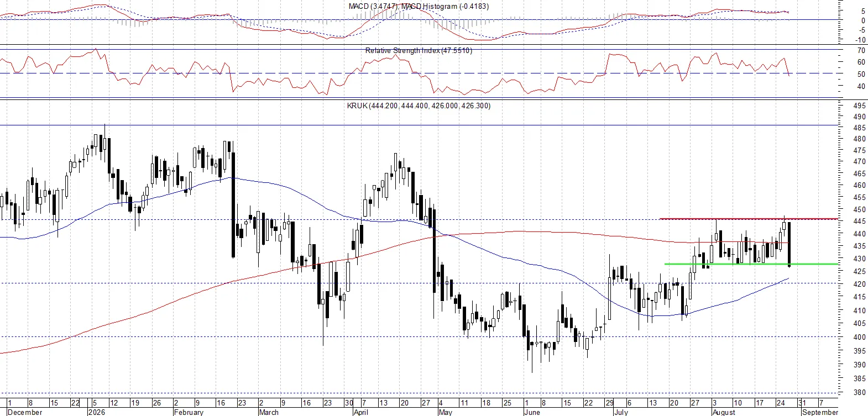Screen dimensions: 868x416
Task: Select the June month label
Action: (x=532, y=412)
